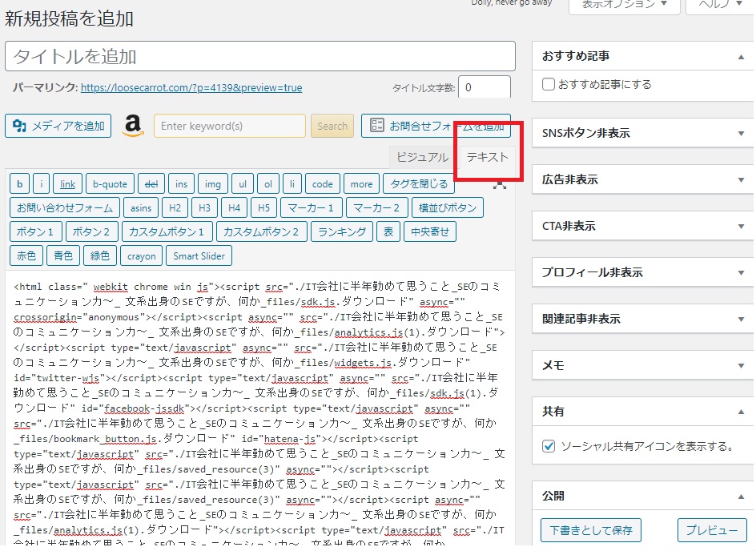
Task: Click the メディアを追加 button
Action: pos(58,126)
